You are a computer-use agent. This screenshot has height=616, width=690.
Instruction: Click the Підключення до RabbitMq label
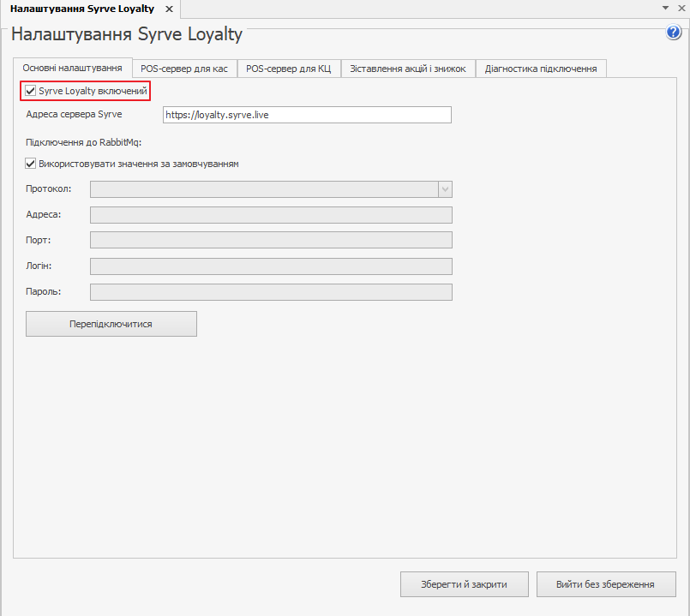point(84,142)
